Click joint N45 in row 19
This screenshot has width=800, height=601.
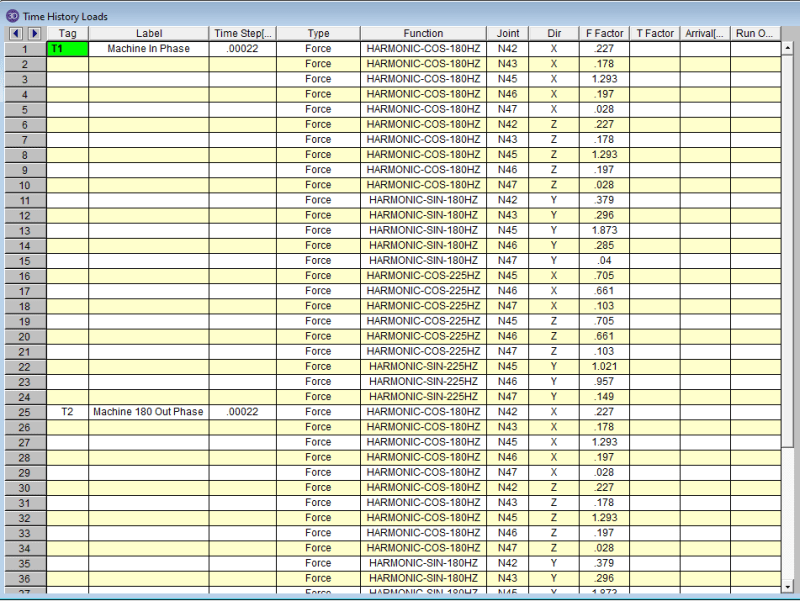(508, 321)
